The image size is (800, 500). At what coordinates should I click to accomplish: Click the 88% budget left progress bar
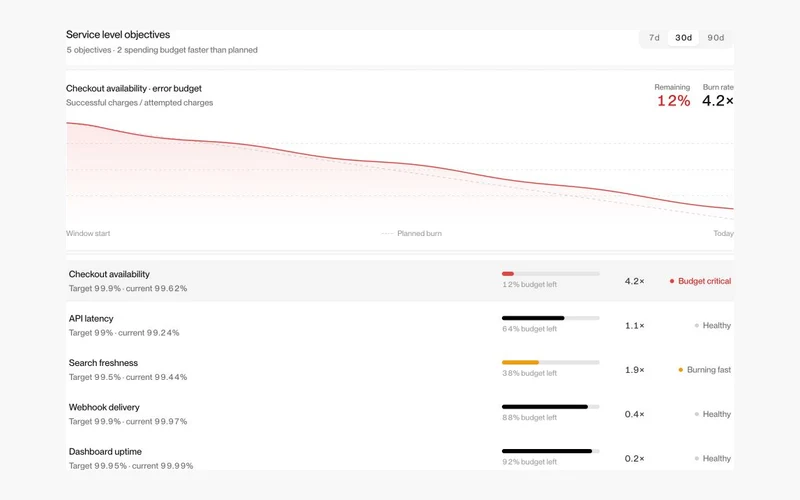point(551,407)
